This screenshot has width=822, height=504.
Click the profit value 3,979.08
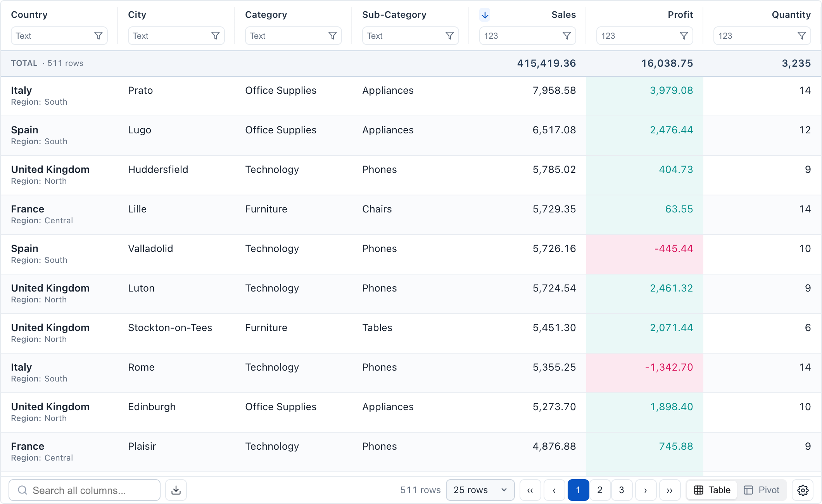[671, 90]
